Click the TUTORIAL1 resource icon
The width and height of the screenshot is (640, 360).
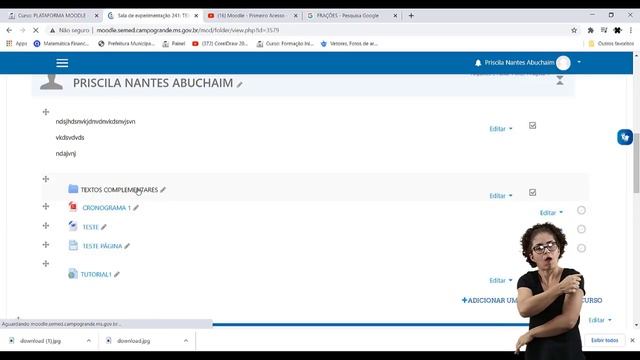coord(73,273)
